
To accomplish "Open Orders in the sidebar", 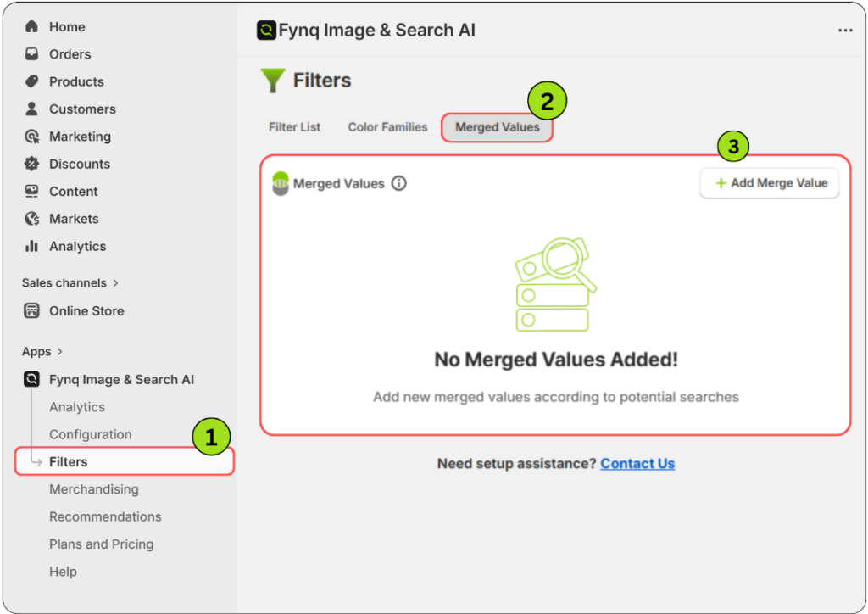I will (70, 54).
